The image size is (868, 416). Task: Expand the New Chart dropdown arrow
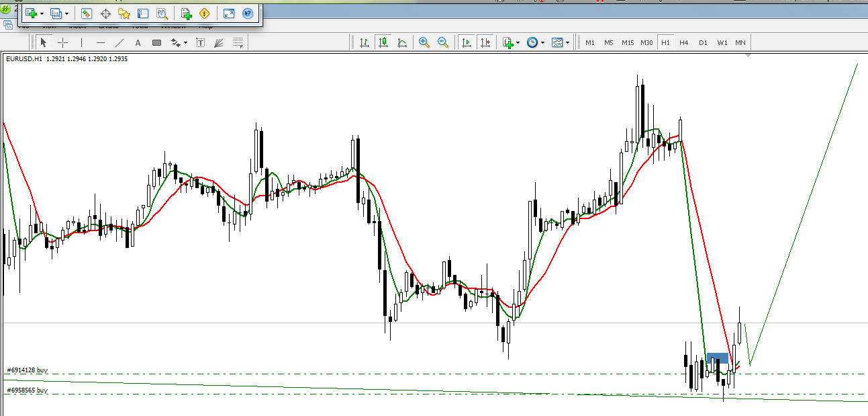point(42,13)
